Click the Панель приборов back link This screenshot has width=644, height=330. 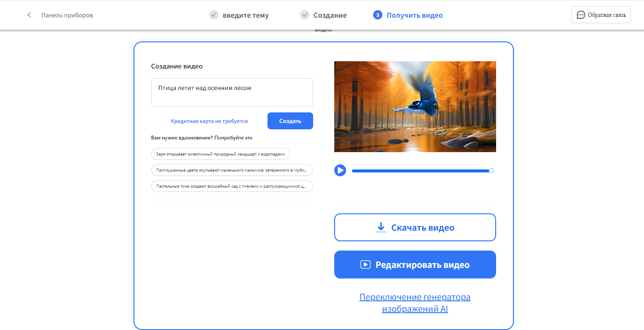[67, 15]
